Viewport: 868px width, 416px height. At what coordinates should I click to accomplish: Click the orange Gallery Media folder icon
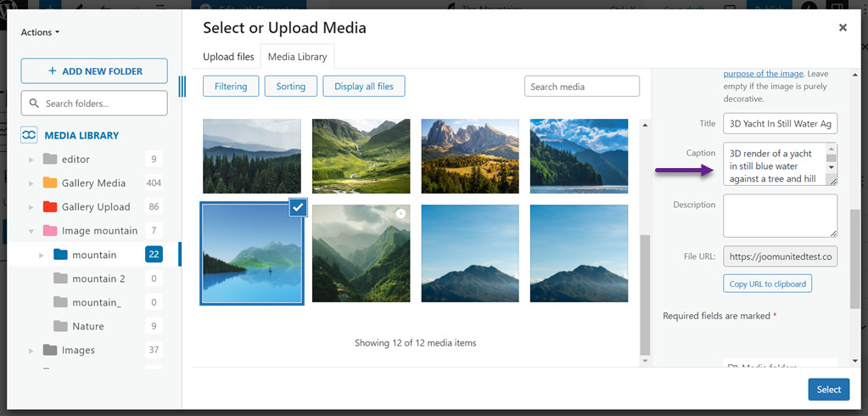(50, 183)
